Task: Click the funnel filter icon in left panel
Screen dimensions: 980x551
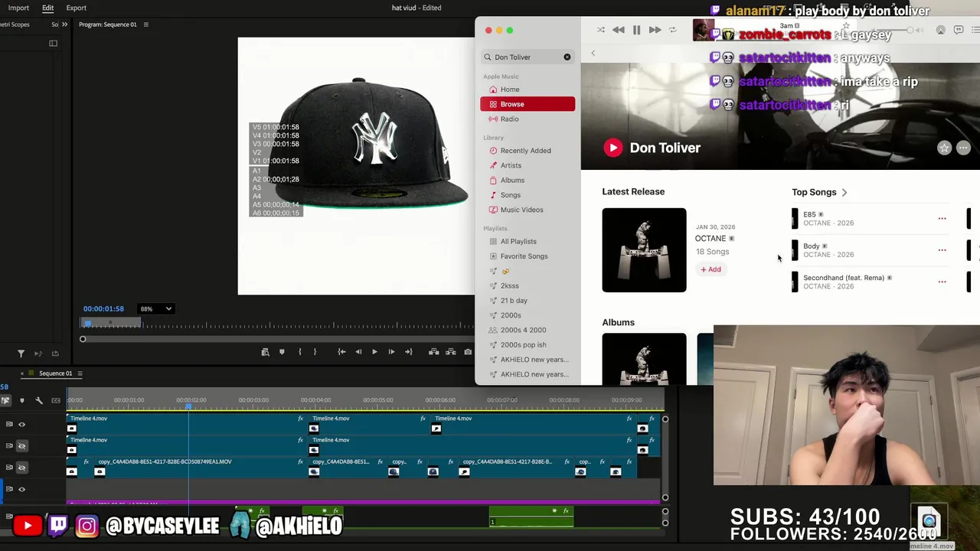Action: (x=21, y=354)
